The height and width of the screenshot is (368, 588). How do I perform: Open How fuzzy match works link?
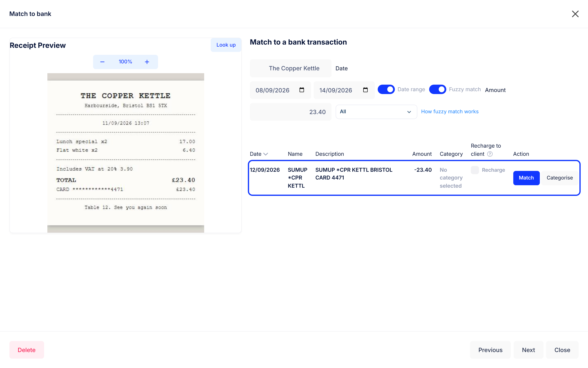point(450,111)
